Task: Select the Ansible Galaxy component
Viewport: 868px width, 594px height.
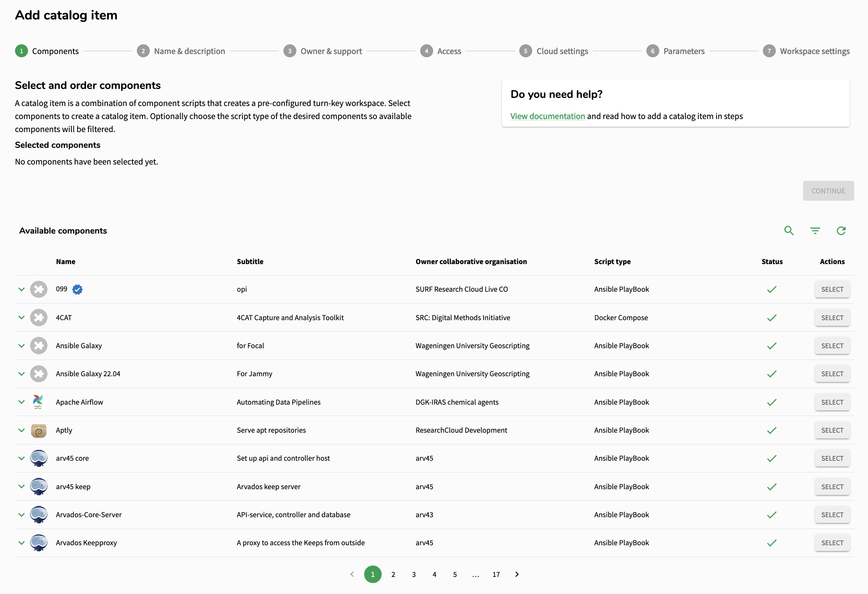Action: click(x=832, y=346)
